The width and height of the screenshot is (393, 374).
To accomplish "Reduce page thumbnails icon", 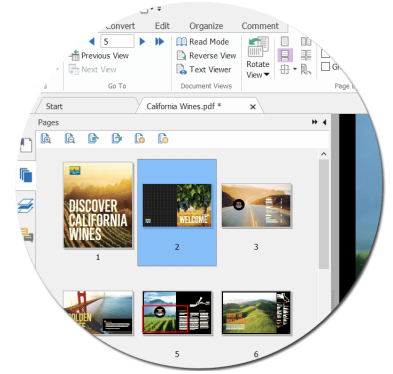I will point(70,138).
